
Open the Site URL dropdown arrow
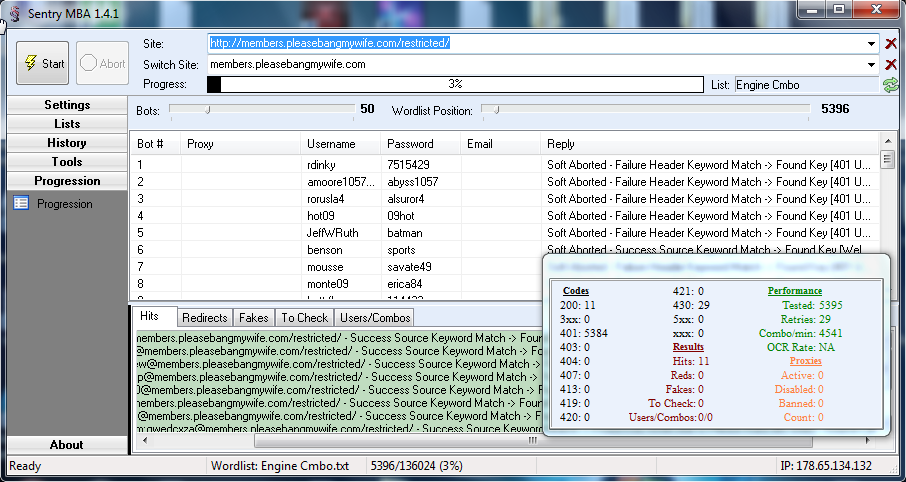[873, 44]
